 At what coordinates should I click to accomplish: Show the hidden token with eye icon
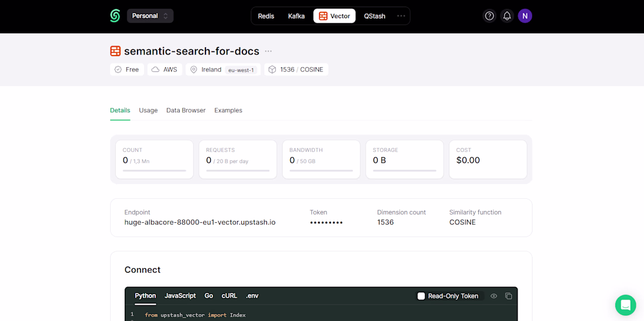tap(494, 296)
